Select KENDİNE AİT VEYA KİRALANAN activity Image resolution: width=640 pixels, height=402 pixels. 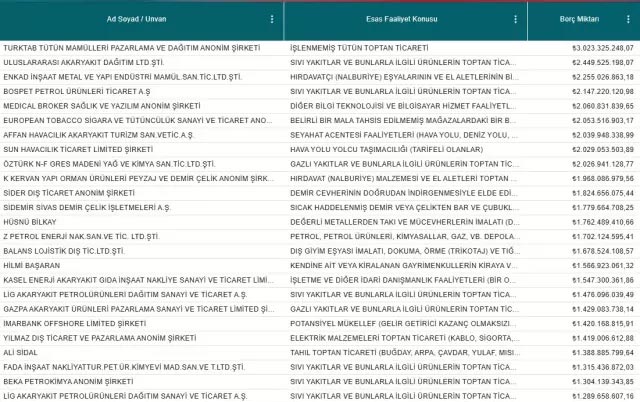(x=404, y=266)
